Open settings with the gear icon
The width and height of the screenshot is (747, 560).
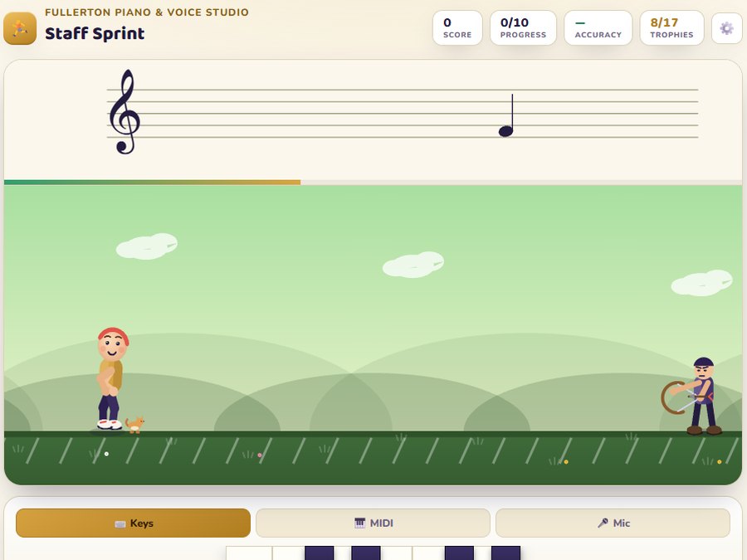tap(726, 28)
